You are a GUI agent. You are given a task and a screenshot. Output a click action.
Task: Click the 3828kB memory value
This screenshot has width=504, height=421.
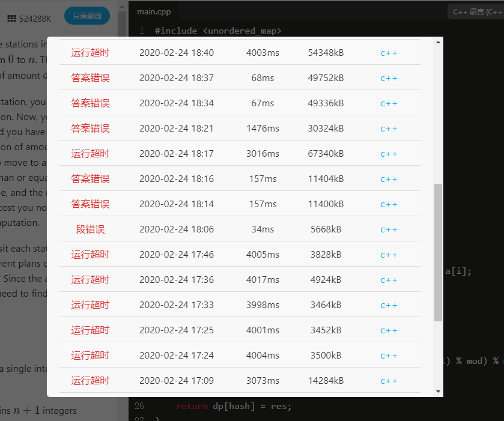[326, 255]
